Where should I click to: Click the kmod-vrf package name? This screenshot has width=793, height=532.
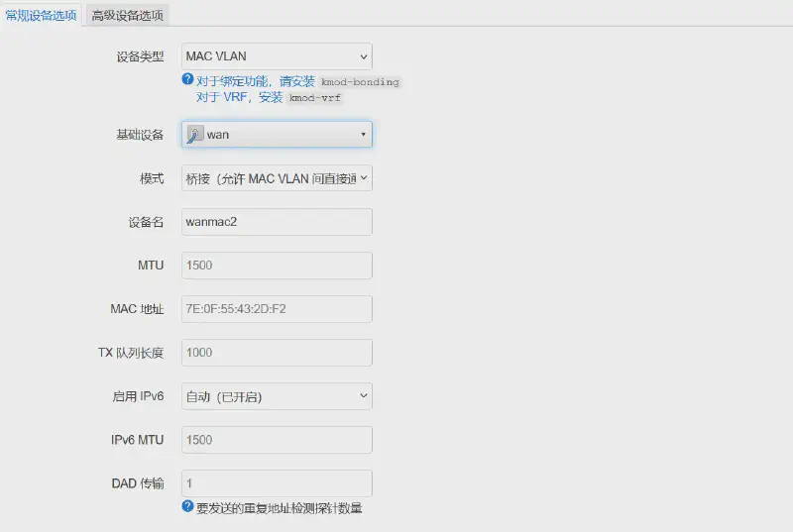(x=314, y=98)
